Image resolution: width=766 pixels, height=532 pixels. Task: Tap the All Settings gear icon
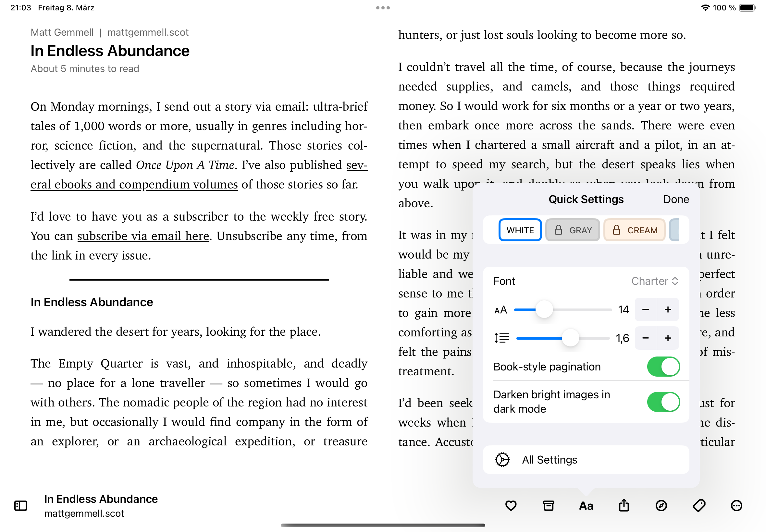click(502, 460)
